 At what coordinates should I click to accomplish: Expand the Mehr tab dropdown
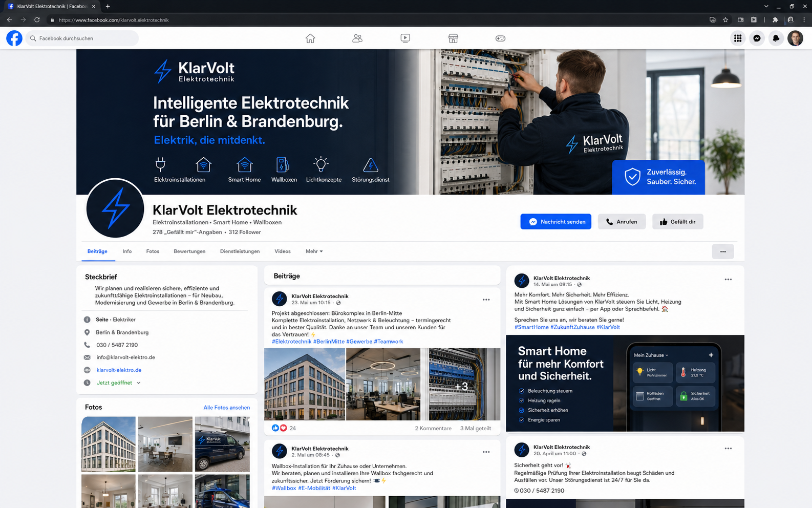[314, 251]
